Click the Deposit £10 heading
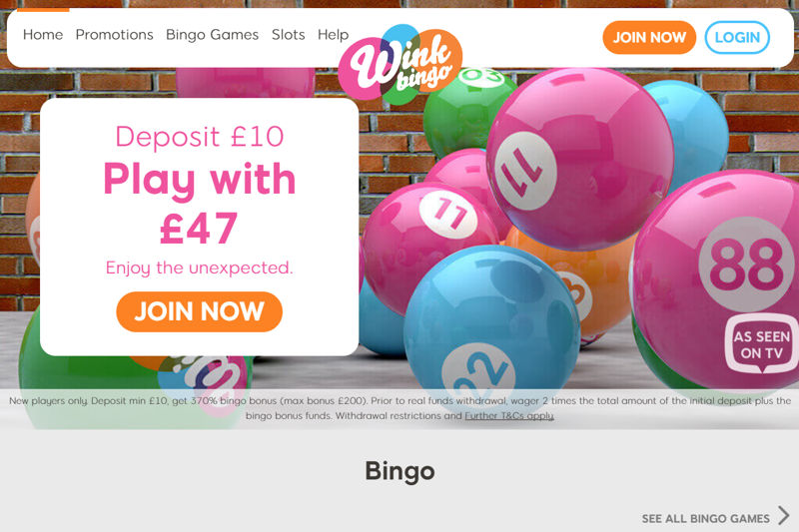 [x=199, y=137]
